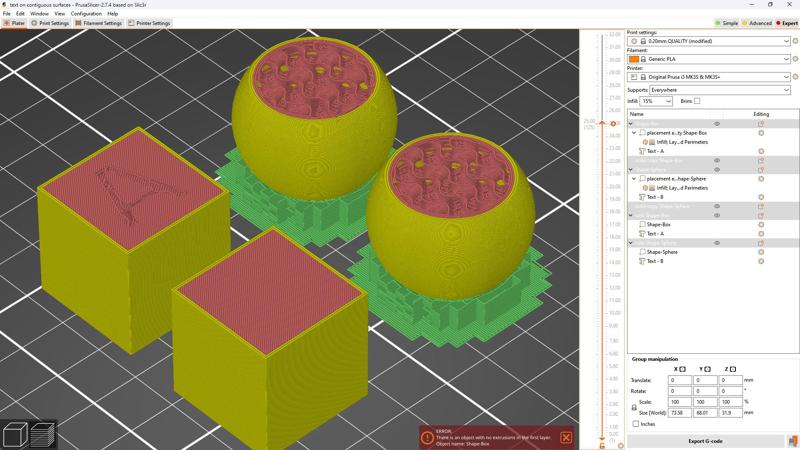Enable the Brim checkbox

697,101
